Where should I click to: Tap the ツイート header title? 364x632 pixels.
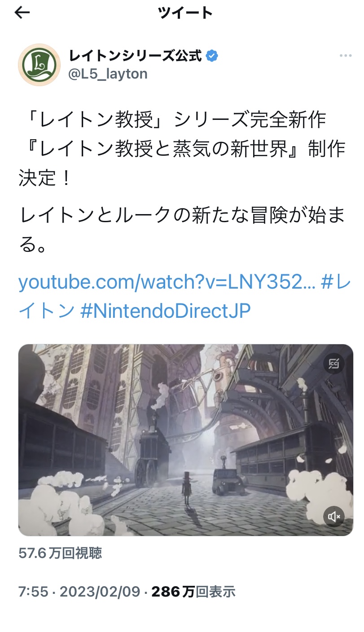coord(185,13)
